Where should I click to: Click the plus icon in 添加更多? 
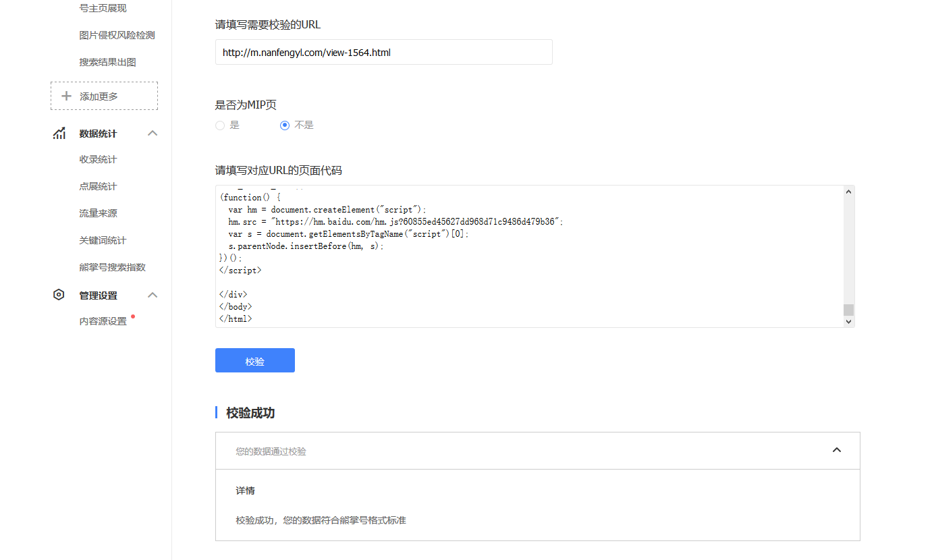pyautogui.click(x=66, y=96)
